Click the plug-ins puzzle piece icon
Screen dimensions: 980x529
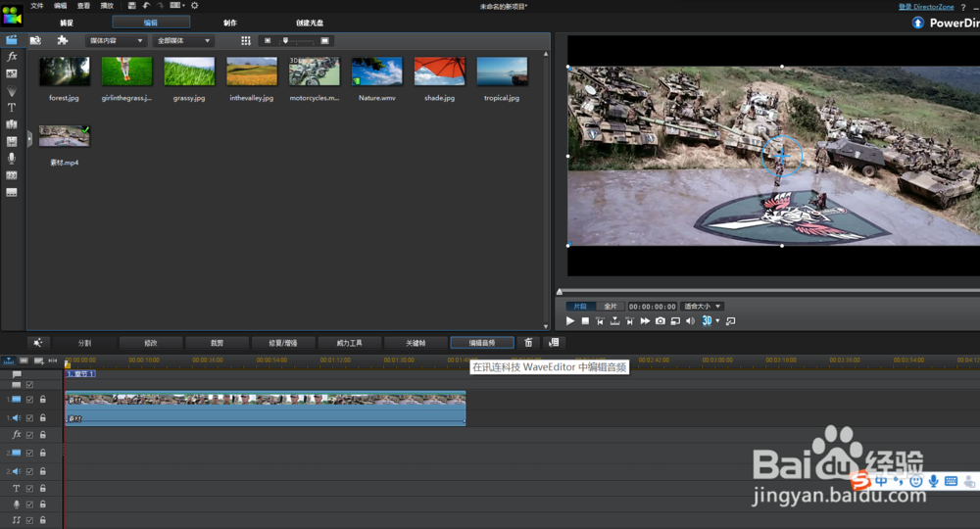62,40
